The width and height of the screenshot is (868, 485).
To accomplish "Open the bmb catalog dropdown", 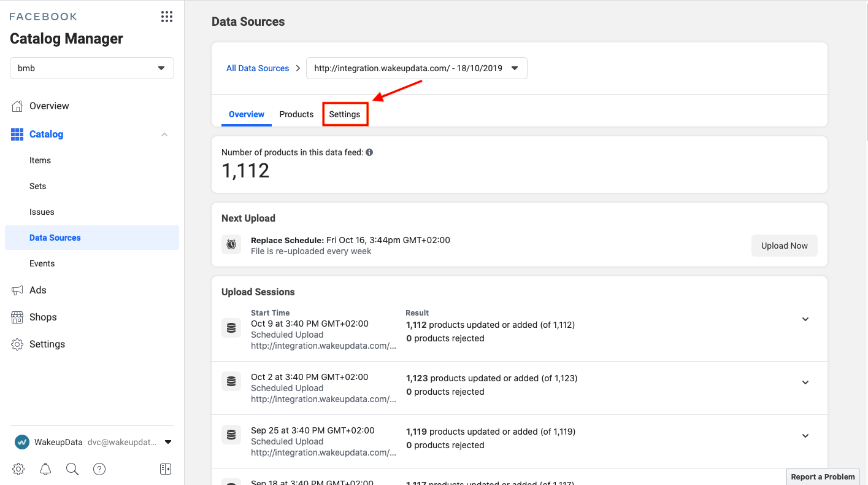I will (92, 68).
